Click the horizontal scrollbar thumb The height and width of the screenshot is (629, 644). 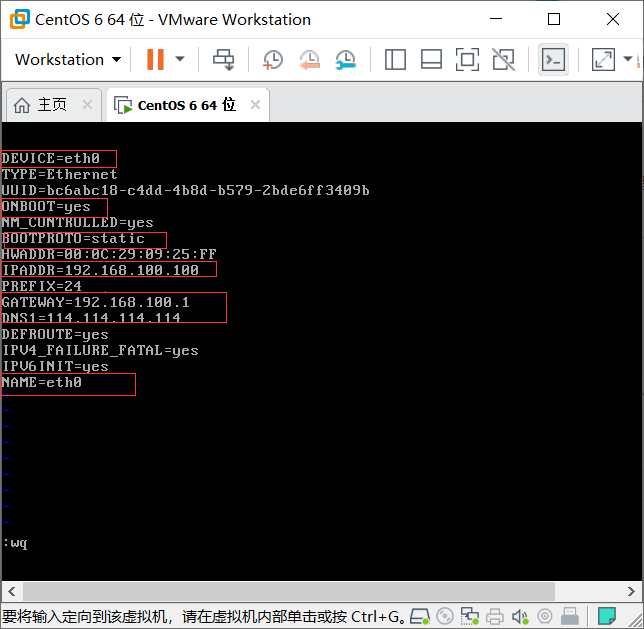click(289, 592)
